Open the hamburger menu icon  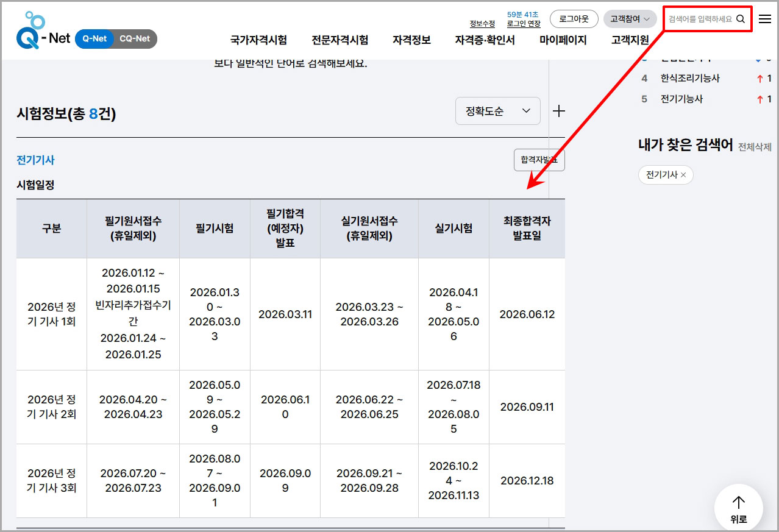[x=765, y=19]
